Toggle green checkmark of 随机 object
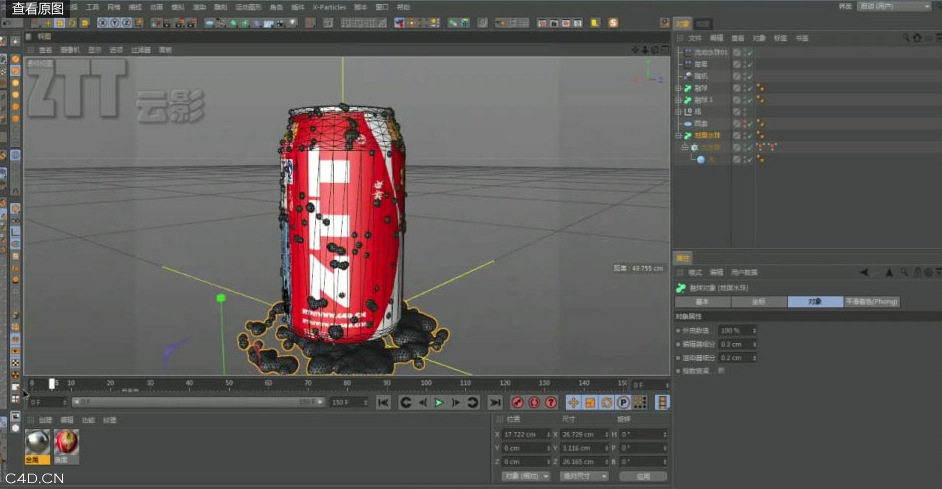 [x=750, y=76]
